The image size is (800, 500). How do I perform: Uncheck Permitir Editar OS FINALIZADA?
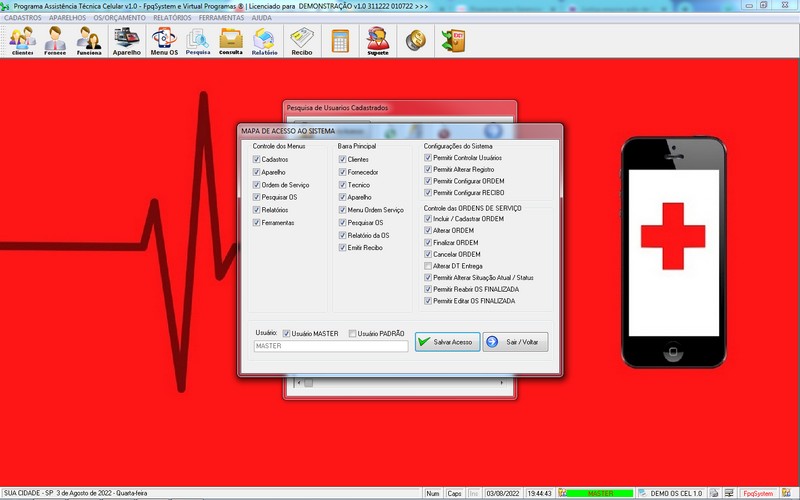pos(428,301)
